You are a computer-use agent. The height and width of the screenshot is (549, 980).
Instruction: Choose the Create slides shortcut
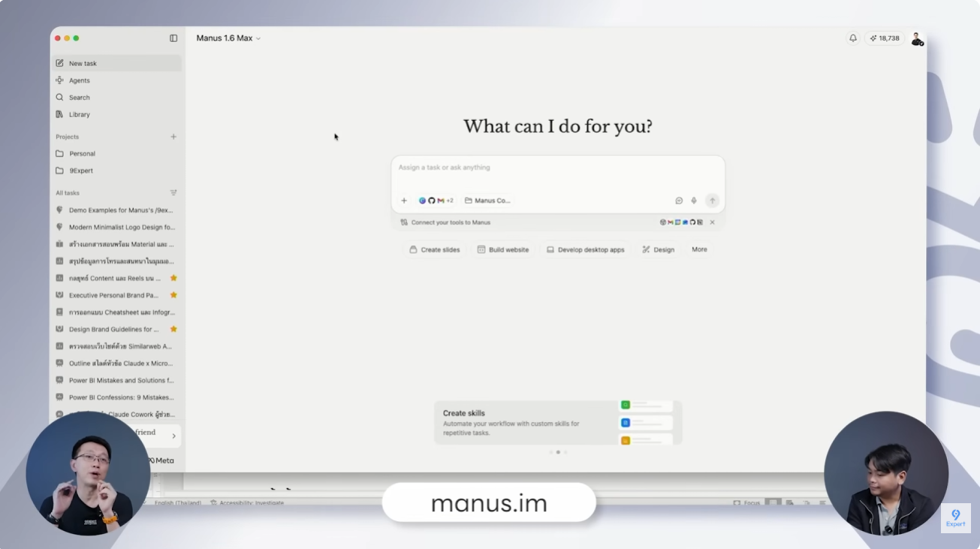point(434,249)
